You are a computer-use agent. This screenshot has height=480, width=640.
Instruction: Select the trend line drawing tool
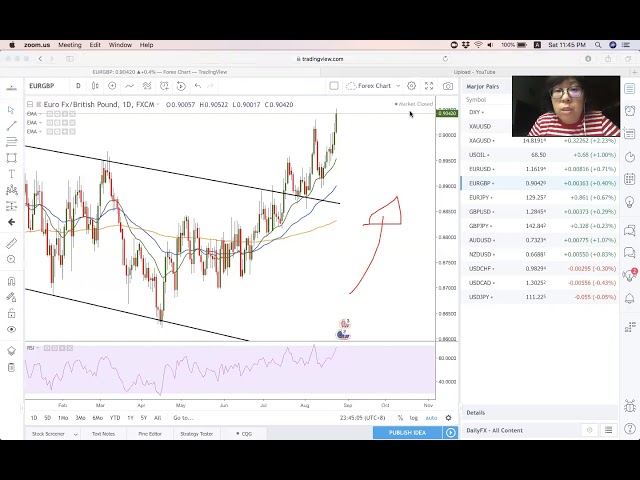coord(11,125)
